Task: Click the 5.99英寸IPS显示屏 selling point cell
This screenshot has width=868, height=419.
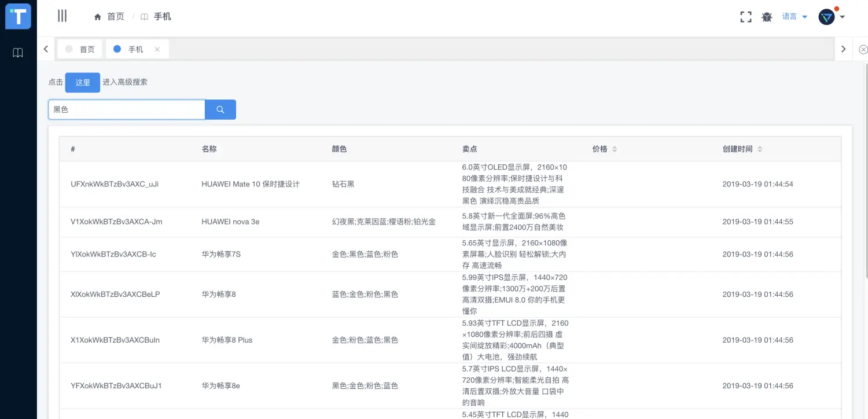Action: click(515, 295)
